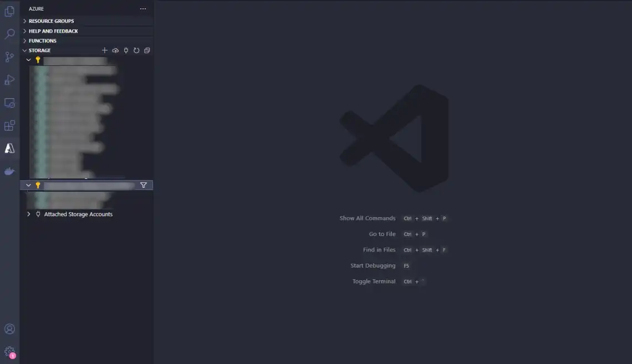Expand the Resource Groups section
The width and height of the screenshot is (632, 364).
pos(86,21)
